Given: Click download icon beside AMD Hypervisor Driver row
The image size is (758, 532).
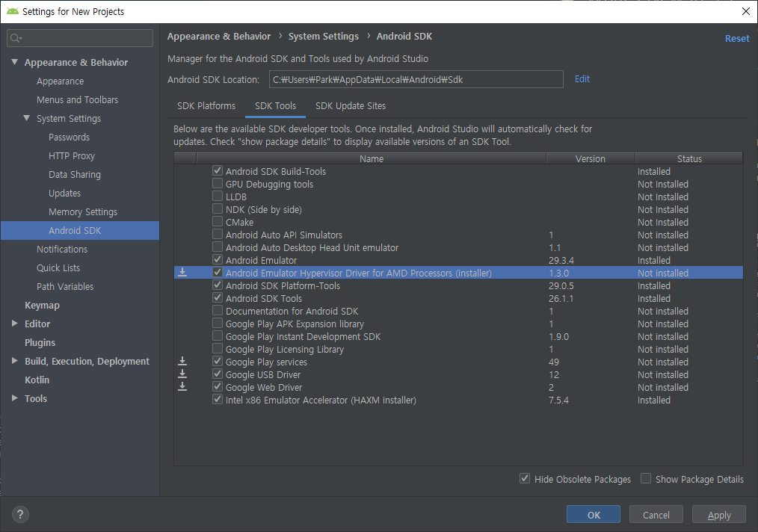Looking at the screenshot, I should click(182, 273).
